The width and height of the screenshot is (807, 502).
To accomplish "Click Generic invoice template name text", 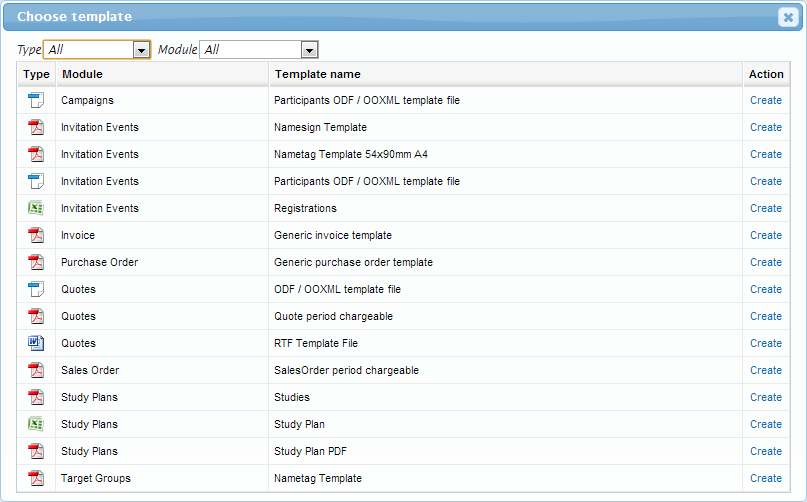I will [x=332, y=235].
